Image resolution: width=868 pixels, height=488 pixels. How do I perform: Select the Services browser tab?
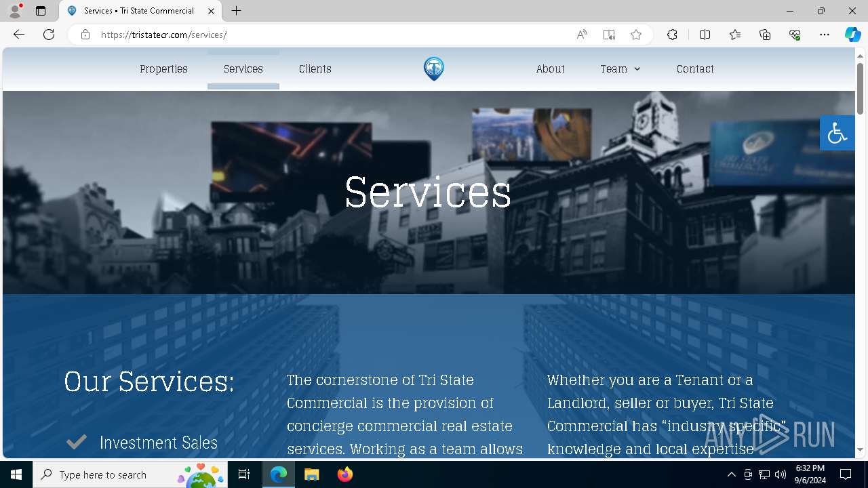coord(139,11)
